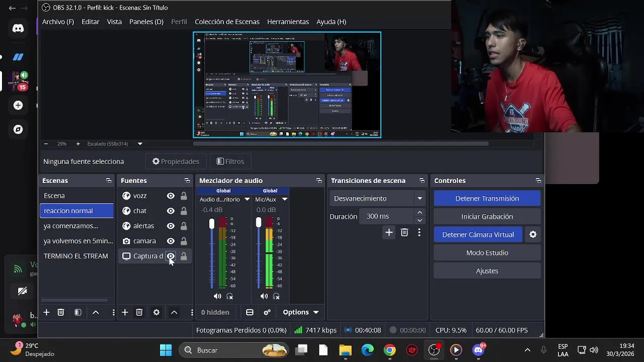Toggle lock on Captura source
Screen dimensions: 644x362
(184, 256)
